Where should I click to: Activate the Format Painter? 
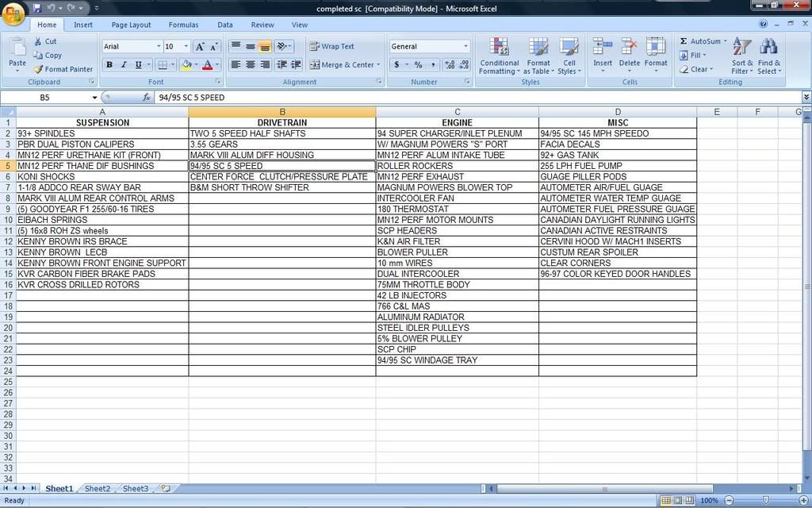(x=63, y=69)
